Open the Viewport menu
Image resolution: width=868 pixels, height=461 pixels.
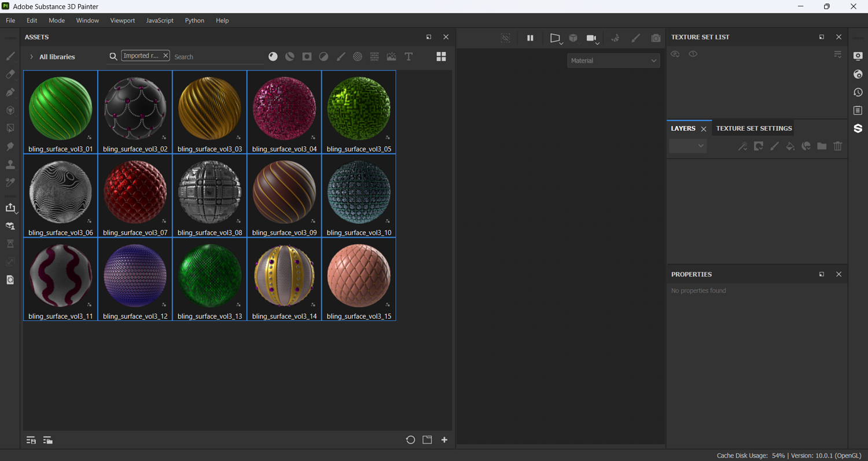123,20
